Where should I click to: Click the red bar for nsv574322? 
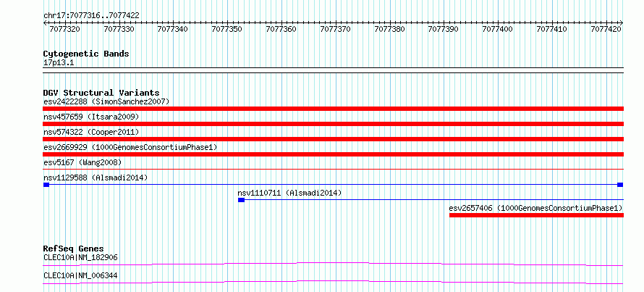pos(334,139)
